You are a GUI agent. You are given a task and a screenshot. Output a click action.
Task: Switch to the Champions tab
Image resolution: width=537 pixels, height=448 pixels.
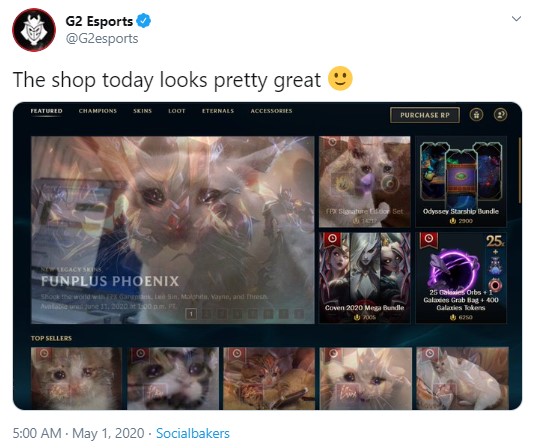click(x=98, y=111)
